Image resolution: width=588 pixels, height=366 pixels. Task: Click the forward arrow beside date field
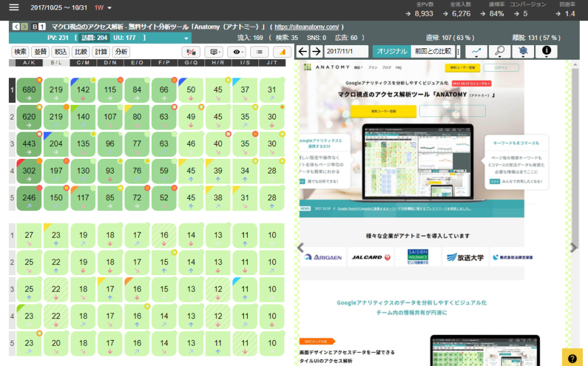click(x=316, y=51)
